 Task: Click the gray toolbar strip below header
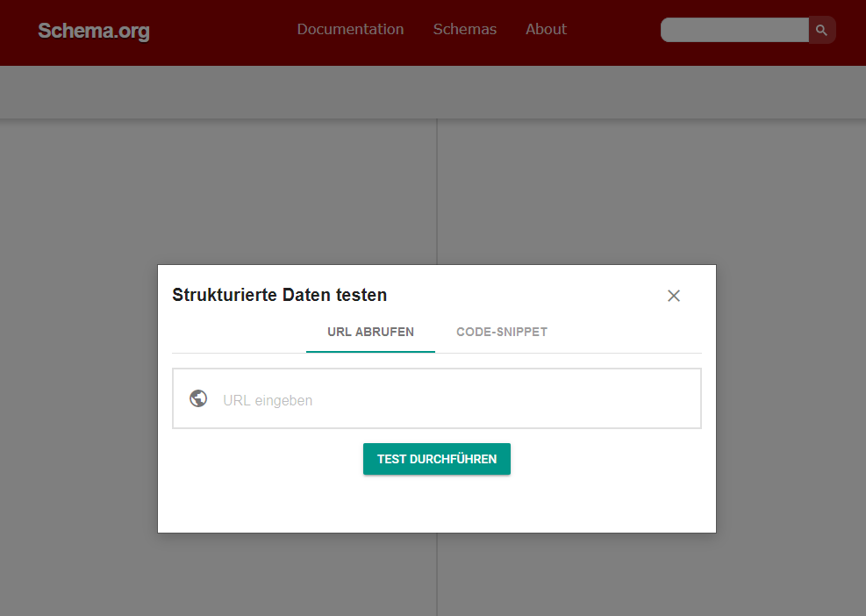click(433, 92)
